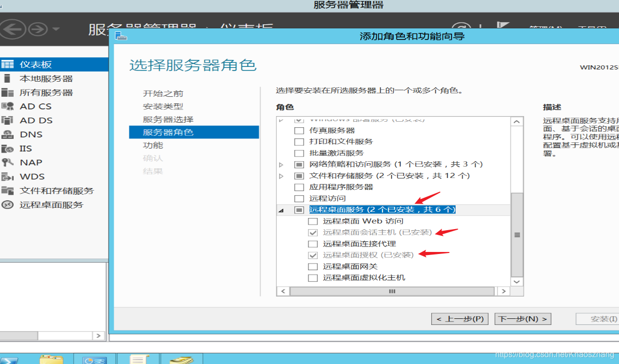Click roles list right scroll arrow

pos(503,292)
